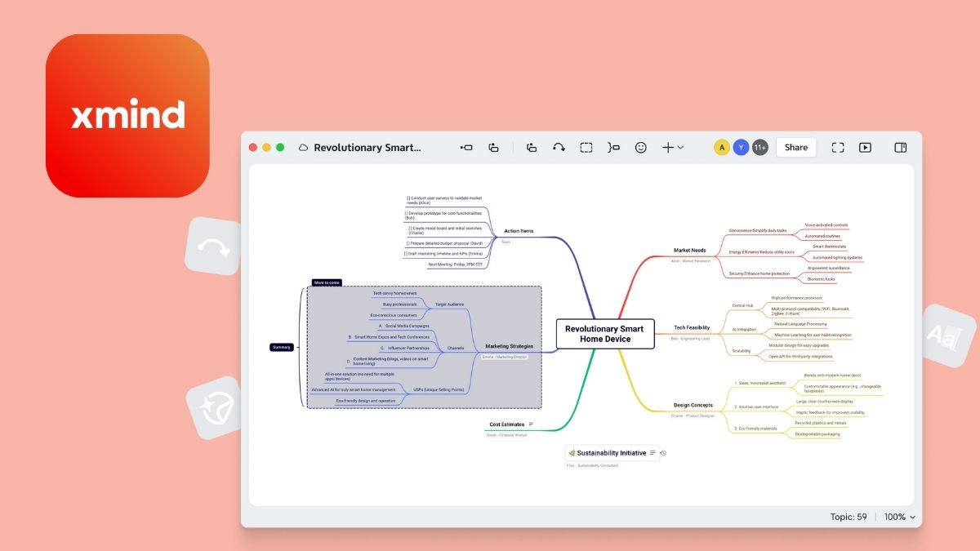The height and width of the screenshot is (551, 980).
Task: Select Open API for third-party integrations topic
Action: 800,356
